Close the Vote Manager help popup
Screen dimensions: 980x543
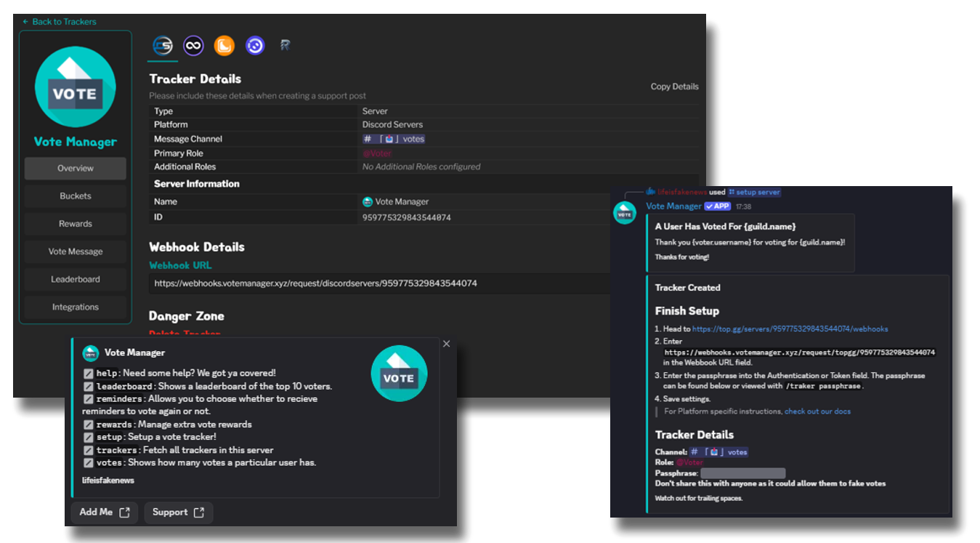[446, 344]
